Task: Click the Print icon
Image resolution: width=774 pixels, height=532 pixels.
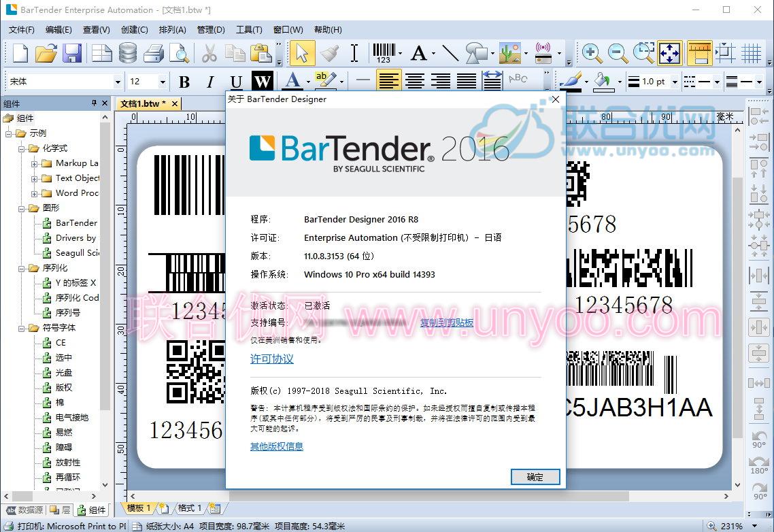Action: click(x=154, y=53)
